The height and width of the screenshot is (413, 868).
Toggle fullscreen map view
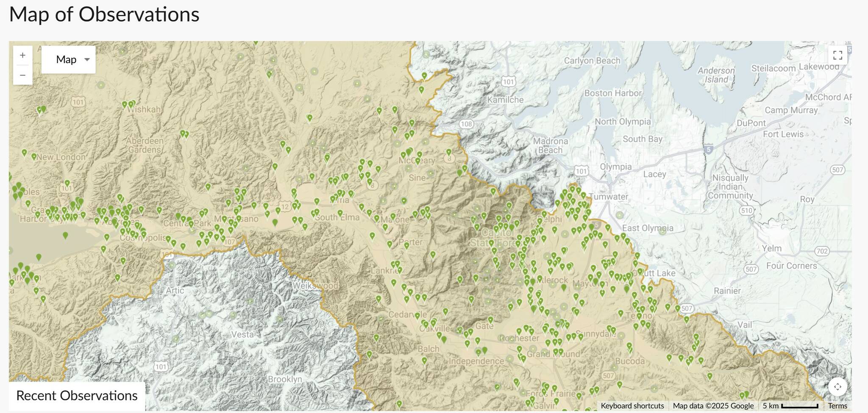838,55
